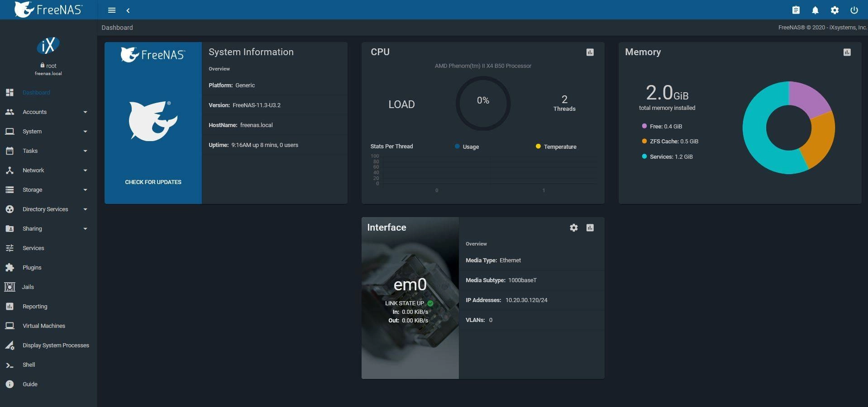The height and width of the screenshot is (407, 868).
Task: Click the Services teal legend dot
Action: 644,156
